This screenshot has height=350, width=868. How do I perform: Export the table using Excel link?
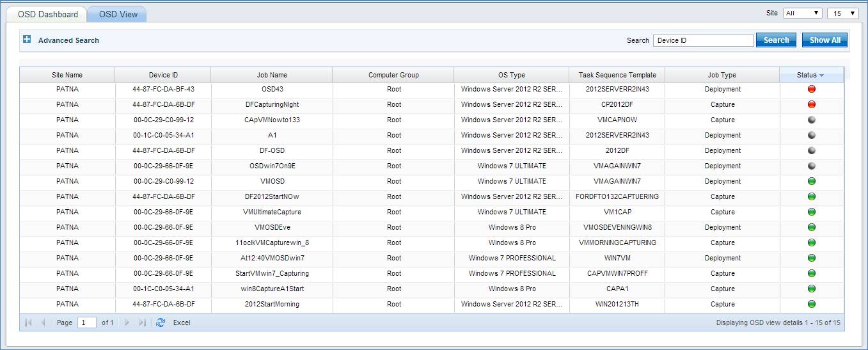[182, 322]
